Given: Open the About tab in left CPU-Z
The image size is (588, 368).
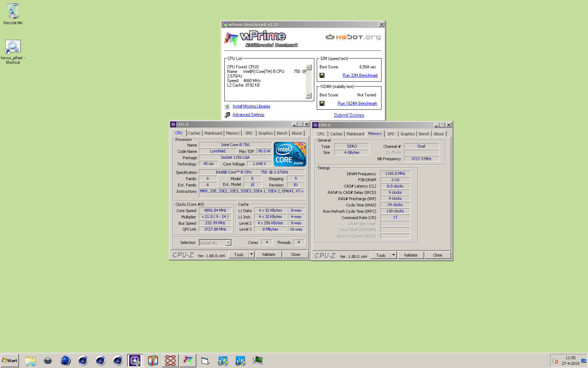Looking at the screenshot, I should [x=297, y=133].
